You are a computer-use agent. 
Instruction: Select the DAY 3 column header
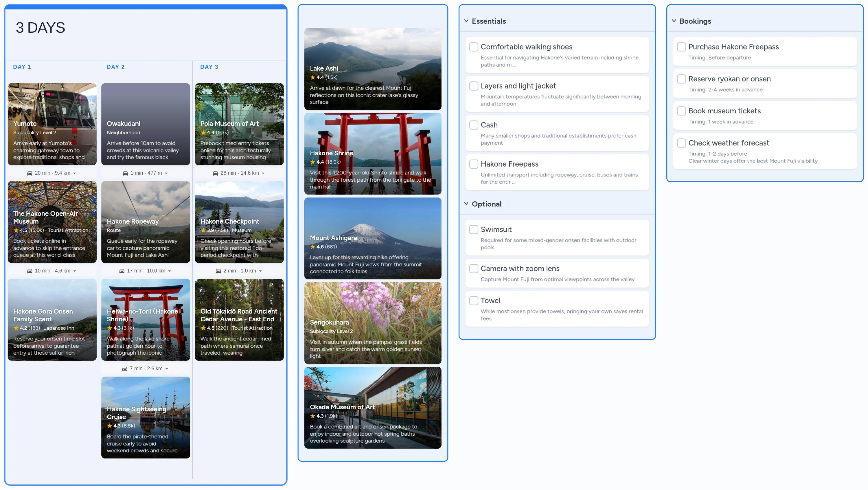pyautogui.click(x=209, y=67)
